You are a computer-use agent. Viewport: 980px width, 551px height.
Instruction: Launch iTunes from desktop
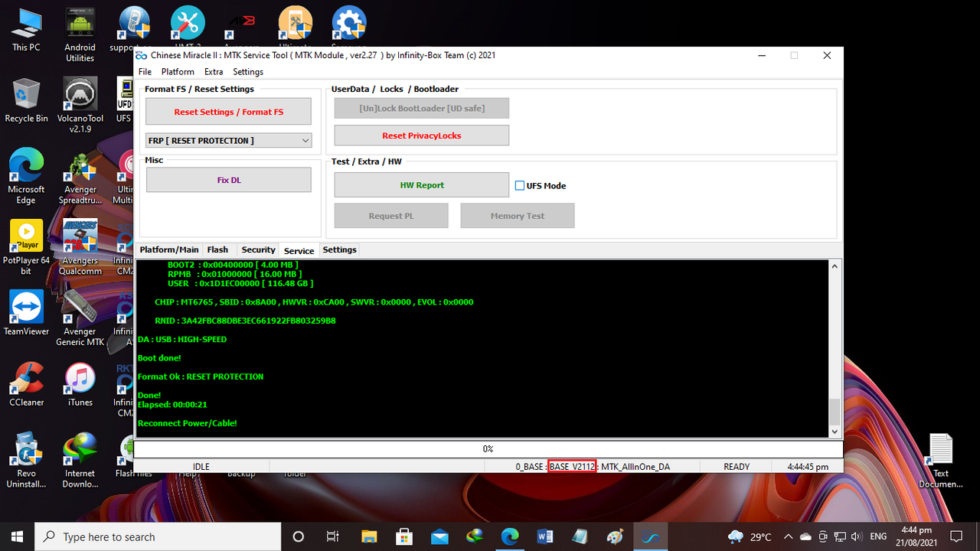pyautogui.click(x=80, y=385)
